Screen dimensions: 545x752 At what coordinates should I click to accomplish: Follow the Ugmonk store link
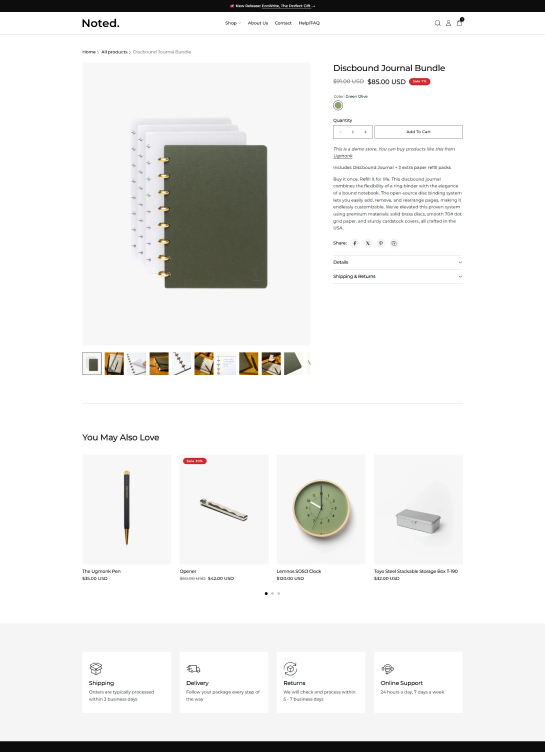343,156
